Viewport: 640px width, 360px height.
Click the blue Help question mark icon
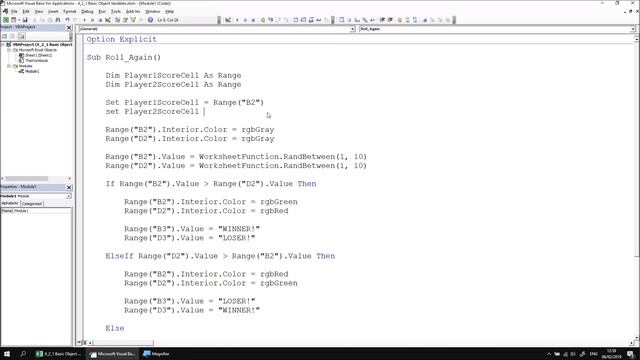150,20
